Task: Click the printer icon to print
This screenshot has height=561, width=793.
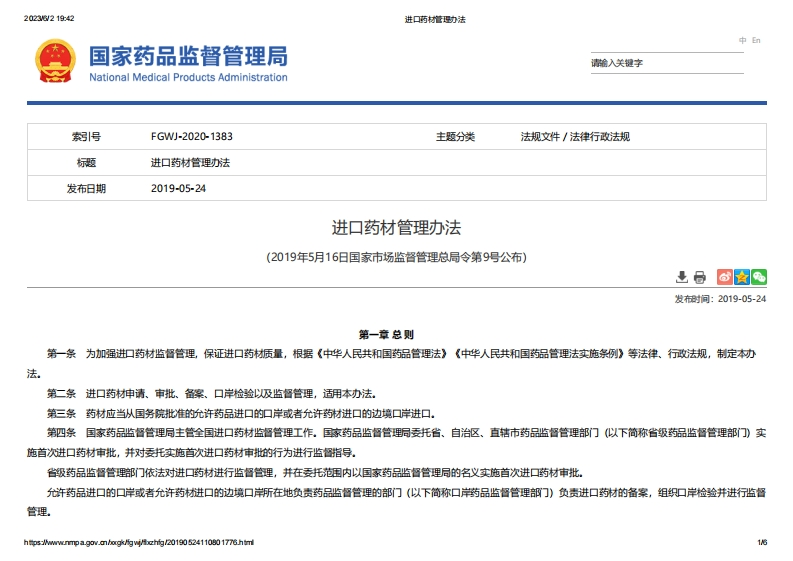Action: click(x=700, y=277)
